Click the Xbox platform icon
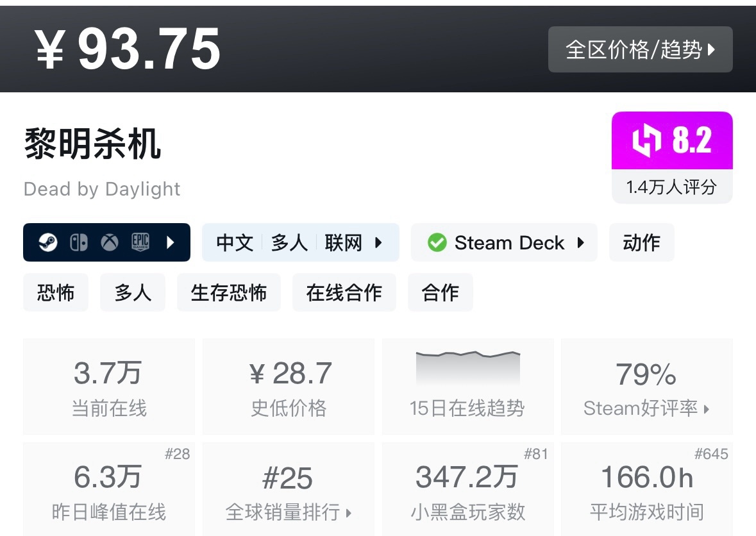756x536 pixels. [110, 243]
